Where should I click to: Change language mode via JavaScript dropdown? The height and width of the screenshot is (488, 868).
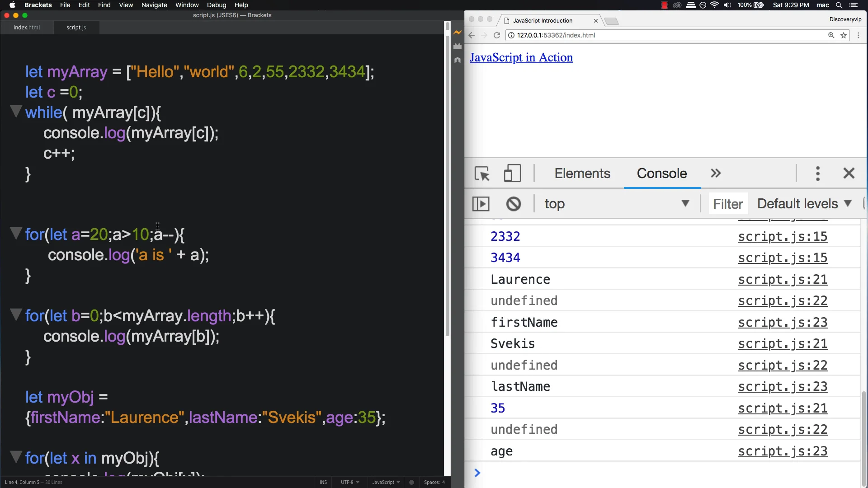coord(386,482)
